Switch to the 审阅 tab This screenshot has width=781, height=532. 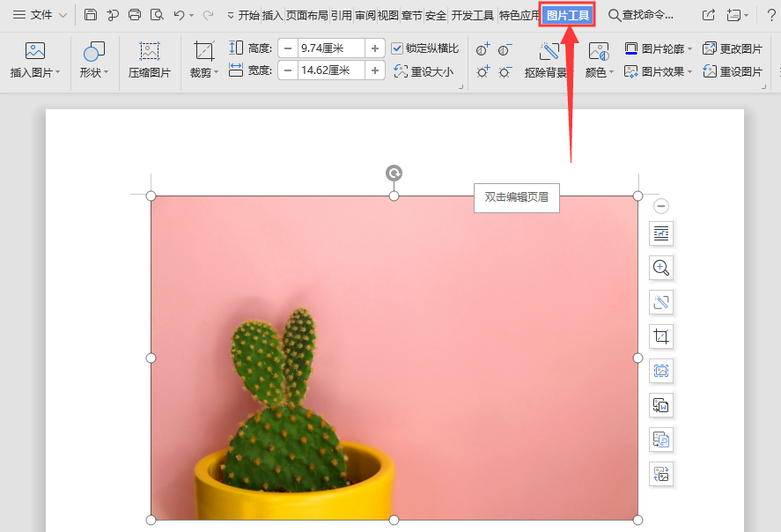pyautogui.click(x=365, y=16)
